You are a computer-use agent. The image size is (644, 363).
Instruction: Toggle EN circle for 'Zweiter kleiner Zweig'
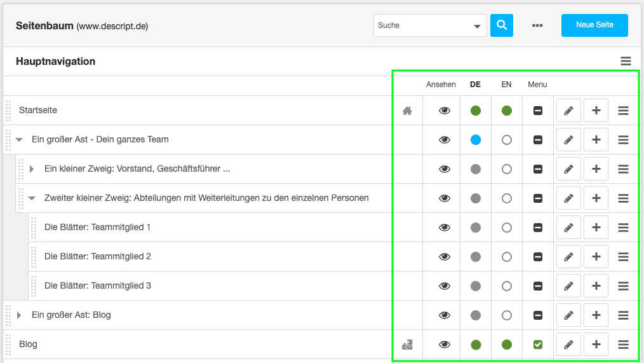pos(506,198)
